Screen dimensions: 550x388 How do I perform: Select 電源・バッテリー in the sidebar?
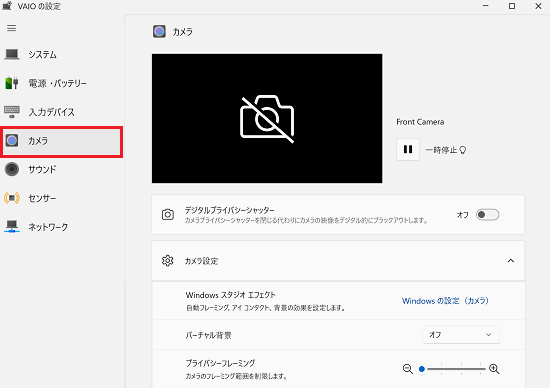[62, 83]
